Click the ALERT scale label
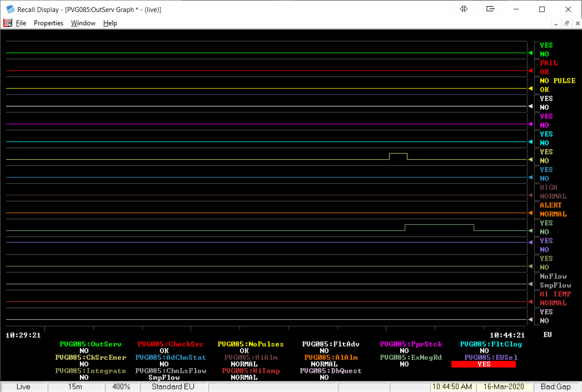Image resolution: width=582 pixels, height=392 pixels. click(x=551, y=205)
